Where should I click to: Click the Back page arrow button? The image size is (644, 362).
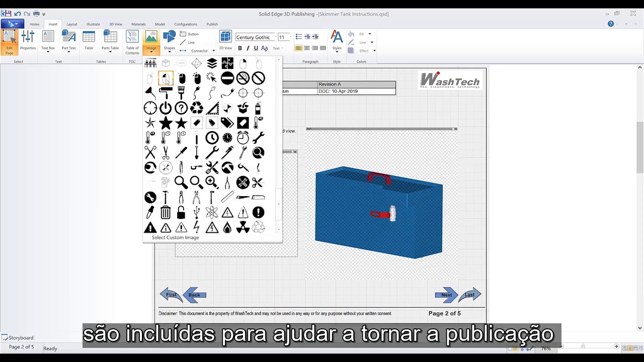tap(194, 295)
